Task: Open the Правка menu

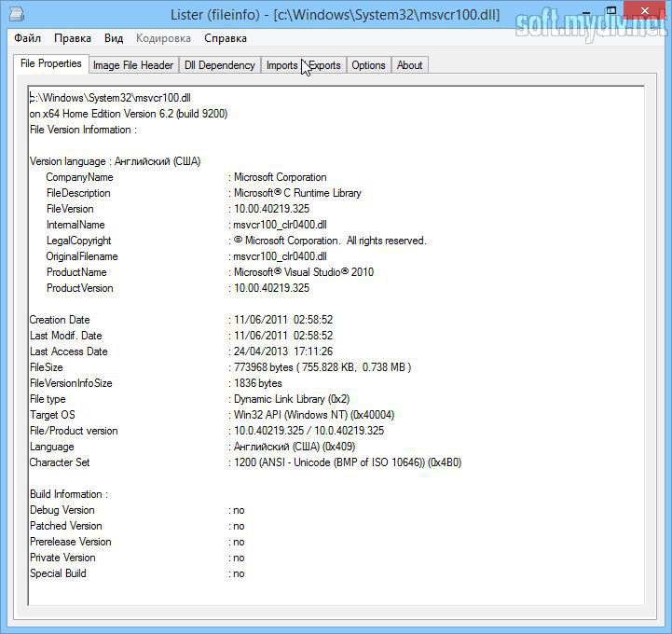Action: [73, 38]
